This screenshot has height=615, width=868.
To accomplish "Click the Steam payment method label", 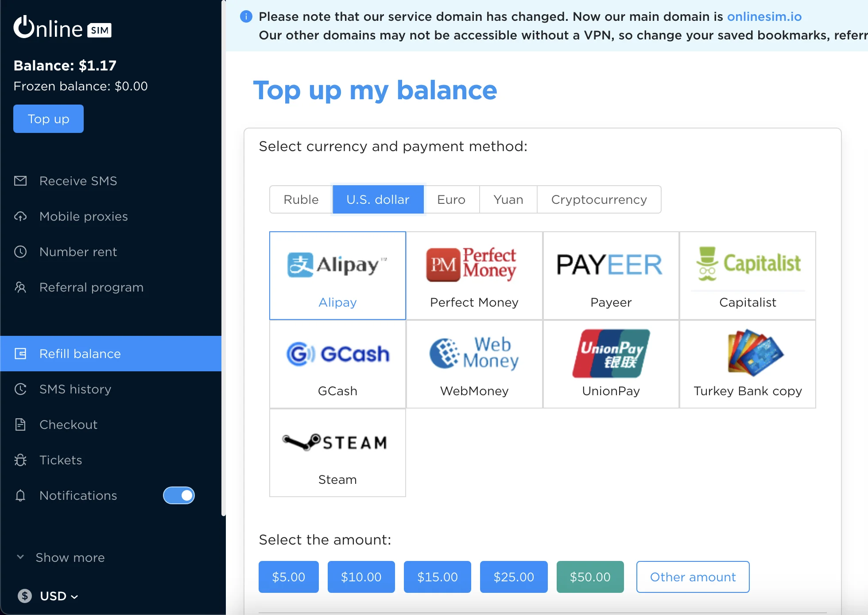I will tap(337, 479).
